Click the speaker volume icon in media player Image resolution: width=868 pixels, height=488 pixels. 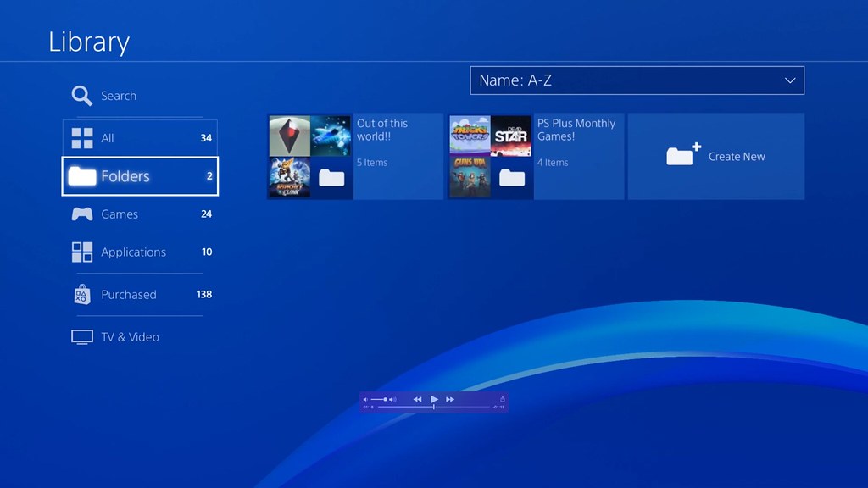point(365,399)
